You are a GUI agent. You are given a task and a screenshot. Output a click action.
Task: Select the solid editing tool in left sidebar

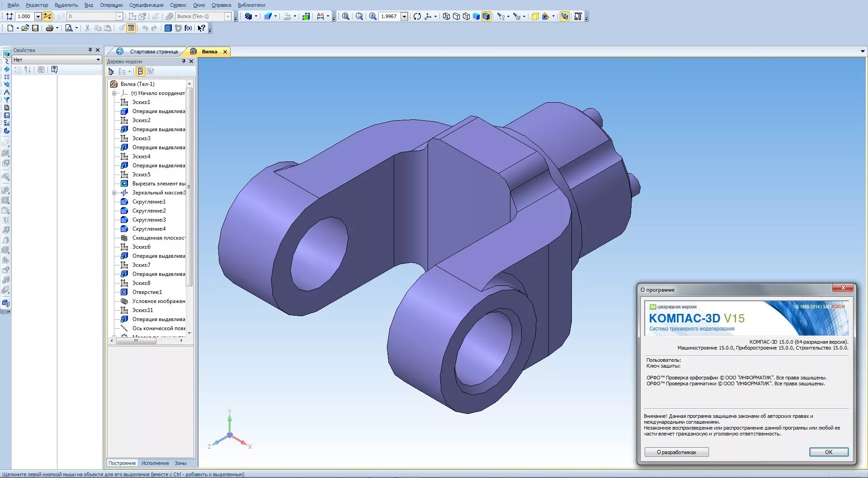click(6, 54)
